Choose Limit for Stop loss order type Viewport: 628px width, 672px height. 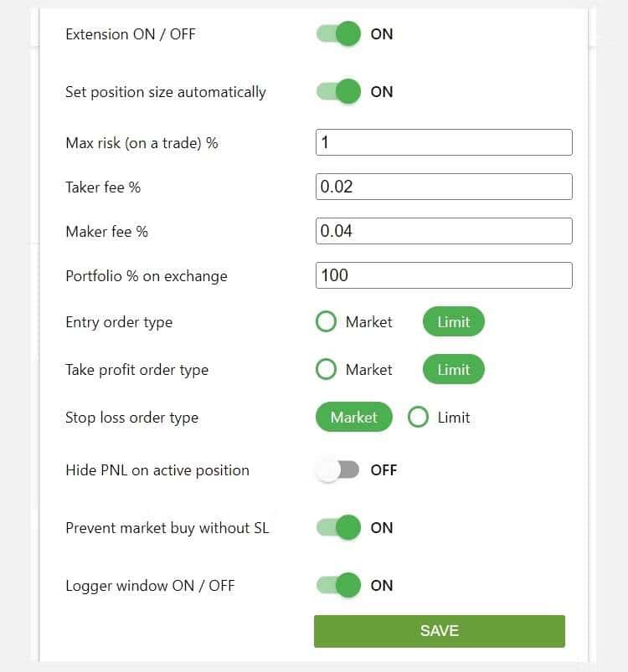[x=419, y=418]
